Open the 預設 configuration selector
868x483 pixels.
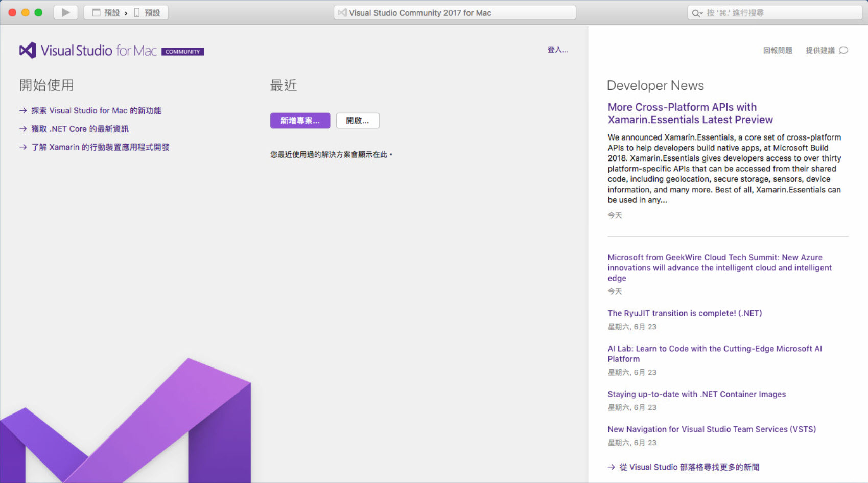[x=106, y=13]
